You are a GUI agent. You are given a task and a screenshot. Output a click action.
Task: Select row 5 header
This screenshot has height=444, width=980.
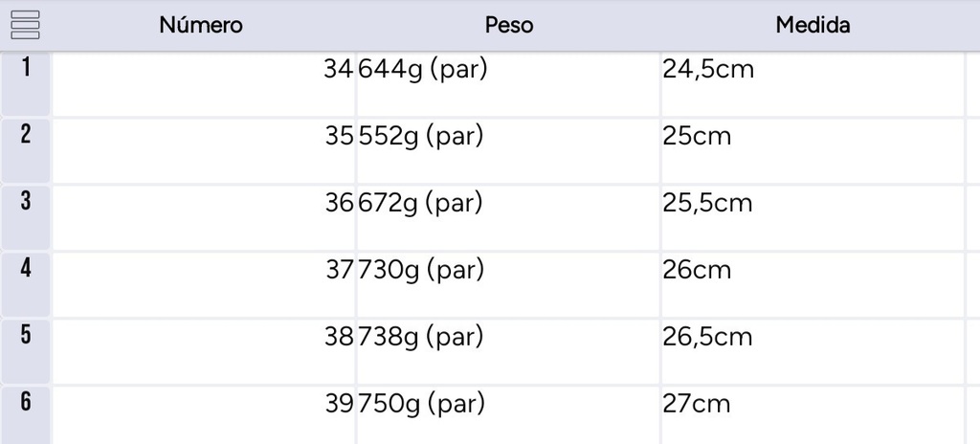(25, 351)
